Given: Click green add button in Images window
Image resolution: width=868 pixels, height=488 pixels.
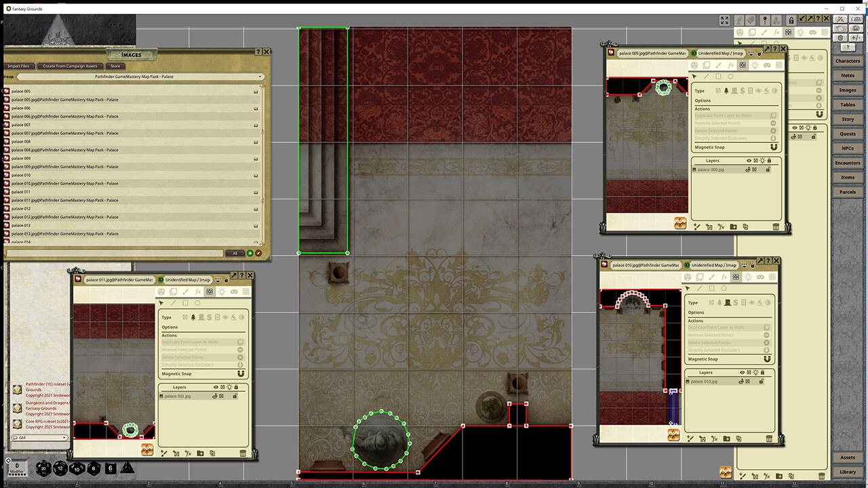Looking at the screenshot, I should click(x=250, y=253).
